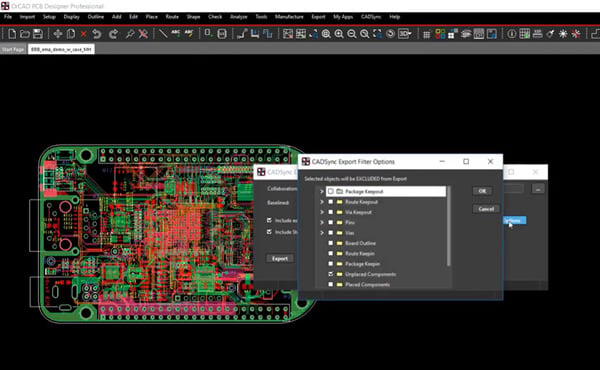Click the browse ellipsis button in CADSync dialog

[x=538, y=189]
